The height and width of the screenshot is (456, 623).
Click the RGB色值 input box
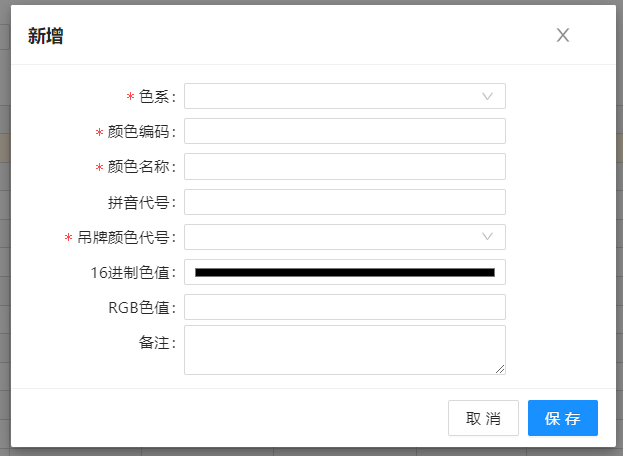pos(344,307)
